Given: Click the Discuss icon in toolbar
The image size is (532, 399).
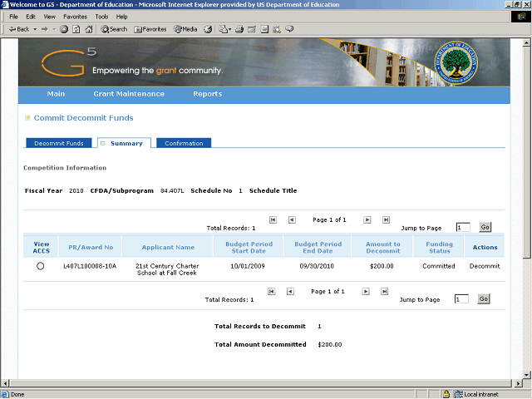Looking at the screenshot, I should 264,29.
